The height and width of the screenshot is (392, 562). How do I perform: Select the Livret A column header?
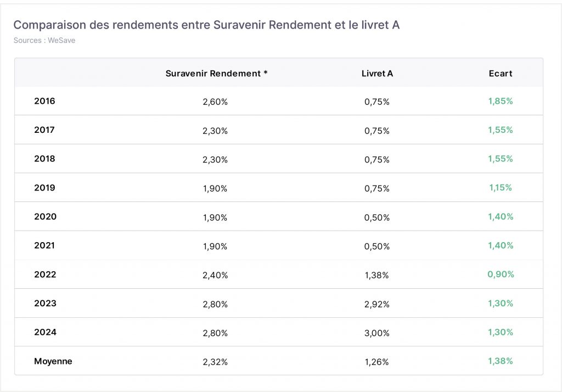[x=377, y=74]
